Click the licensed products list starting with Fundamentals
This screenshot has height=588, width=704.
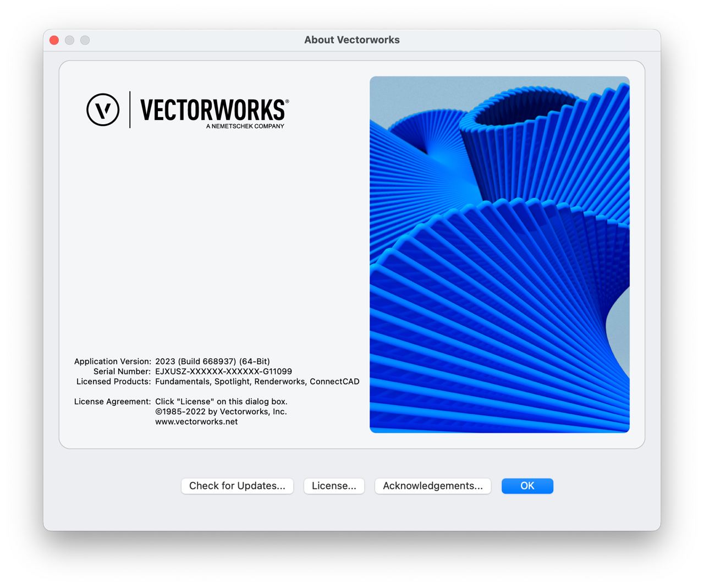(257, 382)
